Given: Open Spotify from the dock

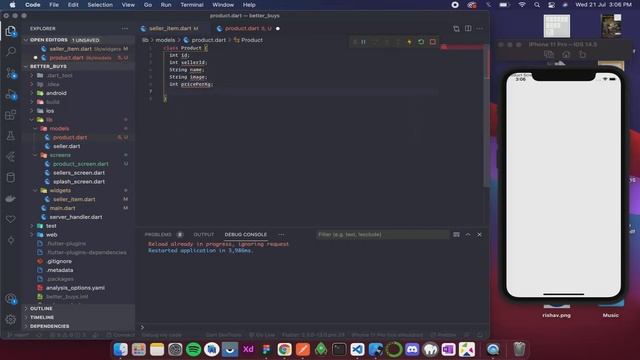Looking at the screenshot, I should click(193, 349).
